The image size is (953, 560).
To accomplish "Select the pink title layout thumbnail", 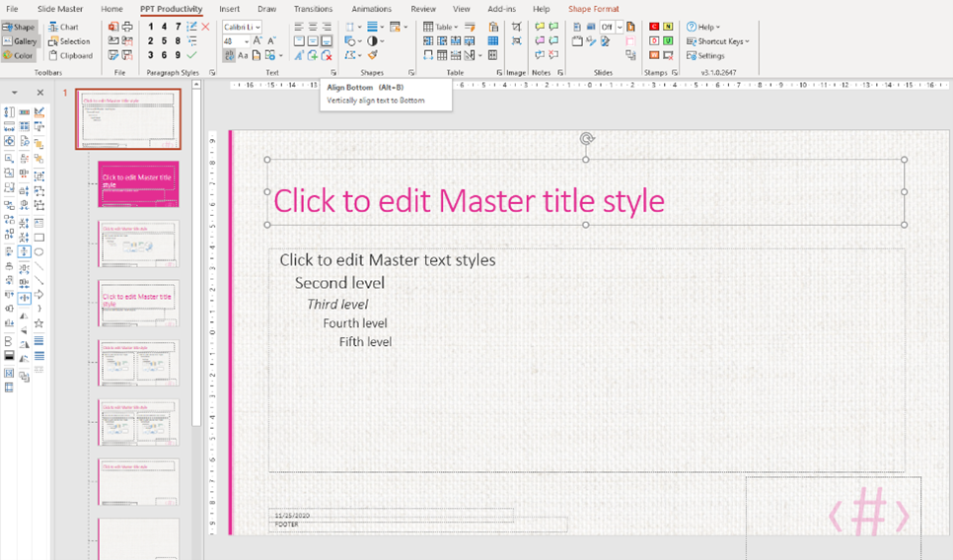I will coord(138,184).
